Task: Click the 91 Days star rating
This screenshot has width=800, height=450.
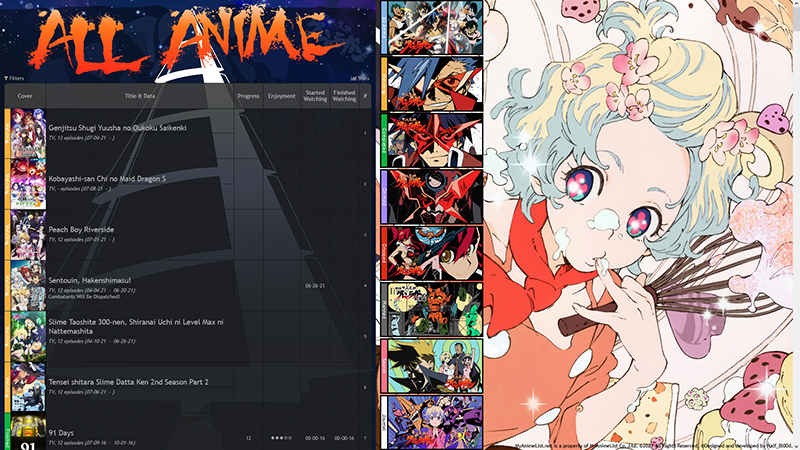Action: tap(282, 438)
